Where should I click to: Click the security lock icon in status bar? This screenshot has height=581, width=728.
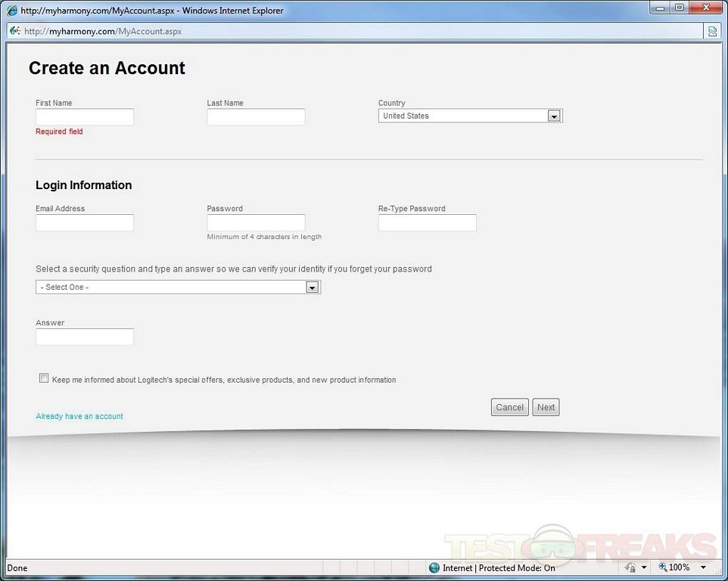coord(630,567)
